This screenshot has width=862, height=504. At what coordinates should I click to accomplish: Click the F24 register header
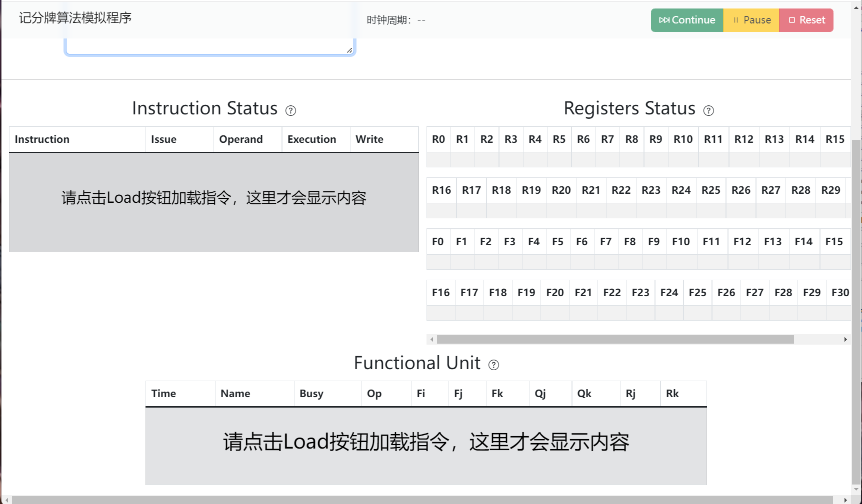669,293
